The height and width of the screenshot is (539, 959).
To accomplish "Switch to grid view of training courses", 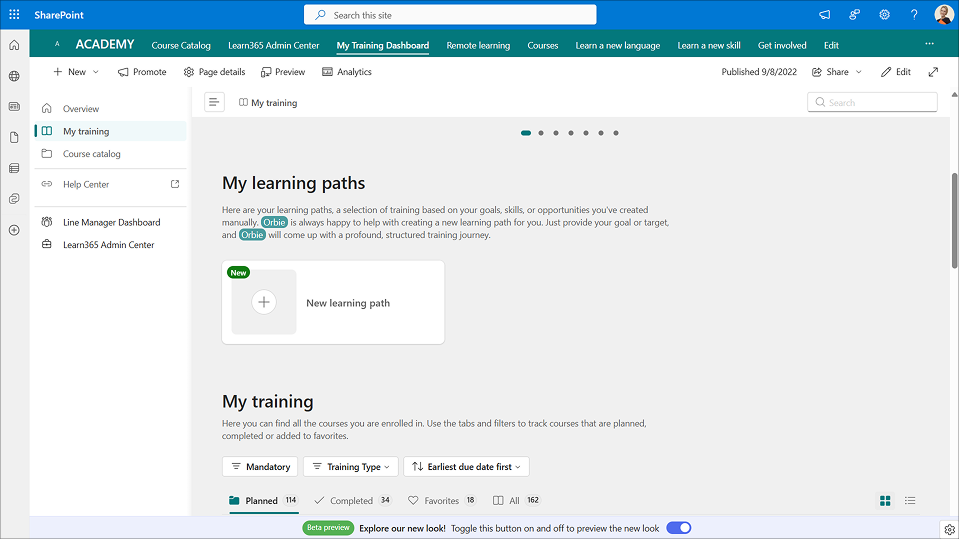I will (885, 500).
